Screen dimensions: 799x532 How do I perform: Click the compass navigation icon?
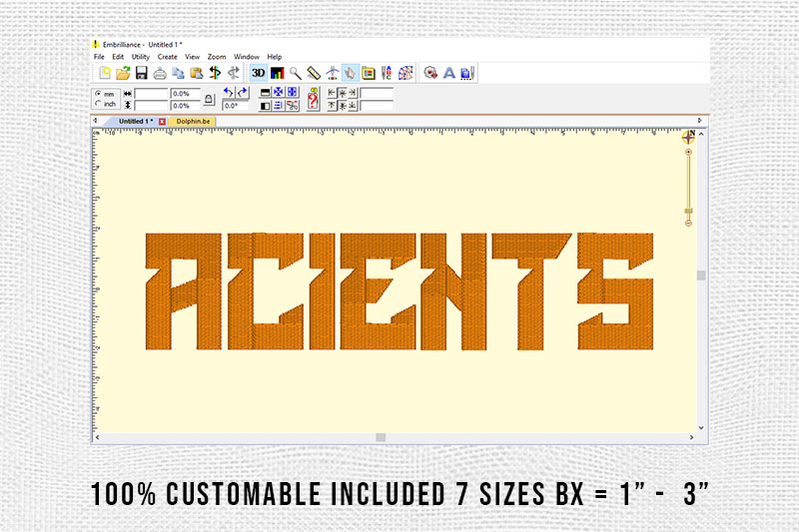688,137
